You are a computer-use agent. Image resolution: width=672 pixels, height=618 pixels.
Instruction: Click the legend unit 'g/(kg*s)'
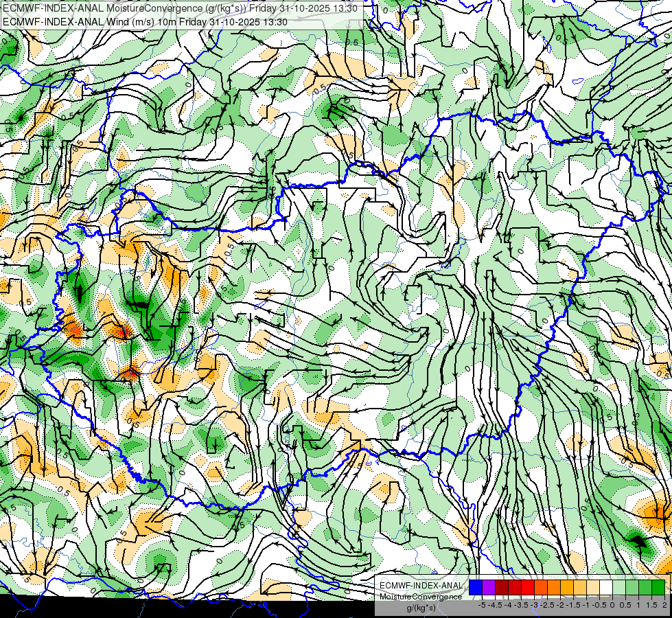pyautogui.click(x=421, y=608)
